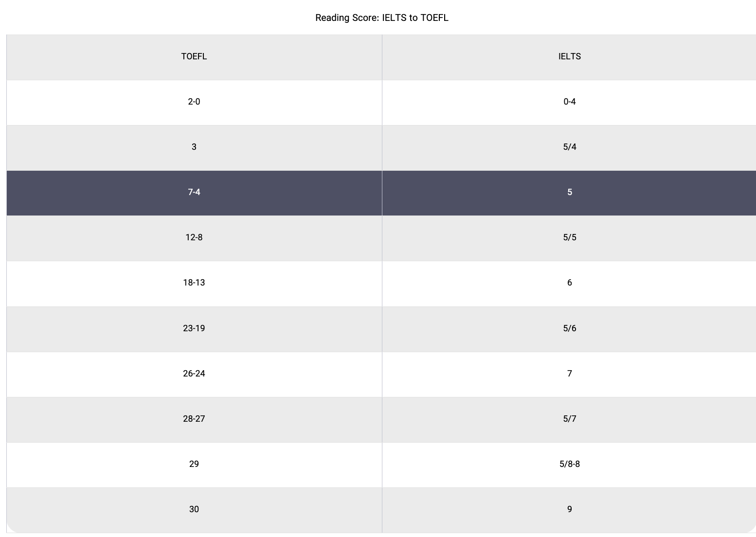Click the IELTS cell showing 5/5
This screenshot has height=537, width=756.
pos(569,237)
